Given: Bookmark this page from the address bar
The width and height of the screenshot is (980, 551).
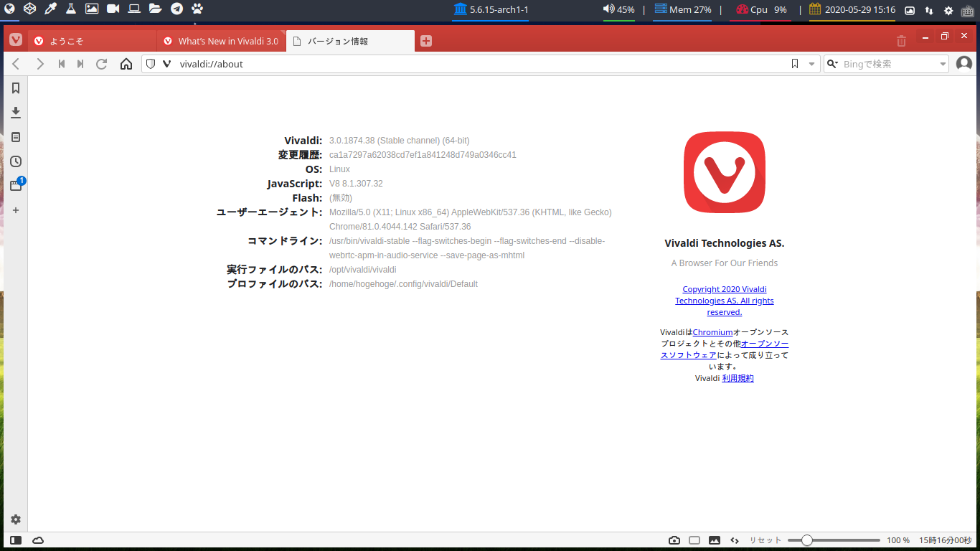Looking at the screenshot, I should click(x=795, y=64).
